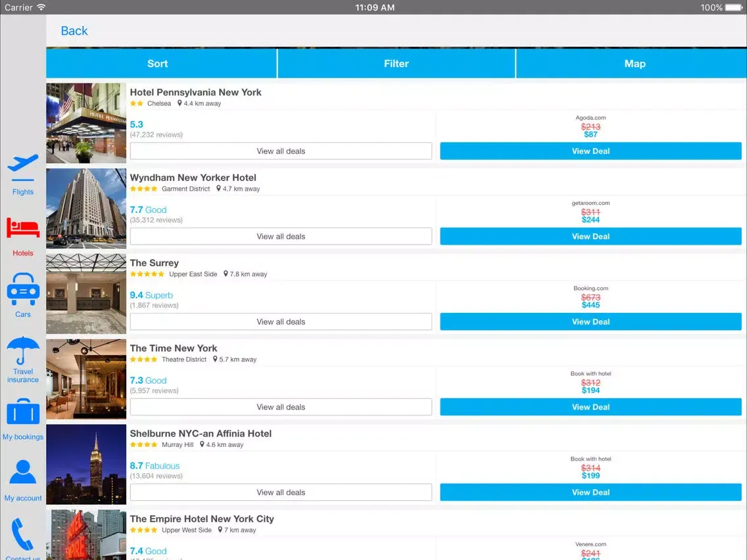Screen dimensions: 747x560
Task: Go Back to previous screen
Action: click(74, 31)
